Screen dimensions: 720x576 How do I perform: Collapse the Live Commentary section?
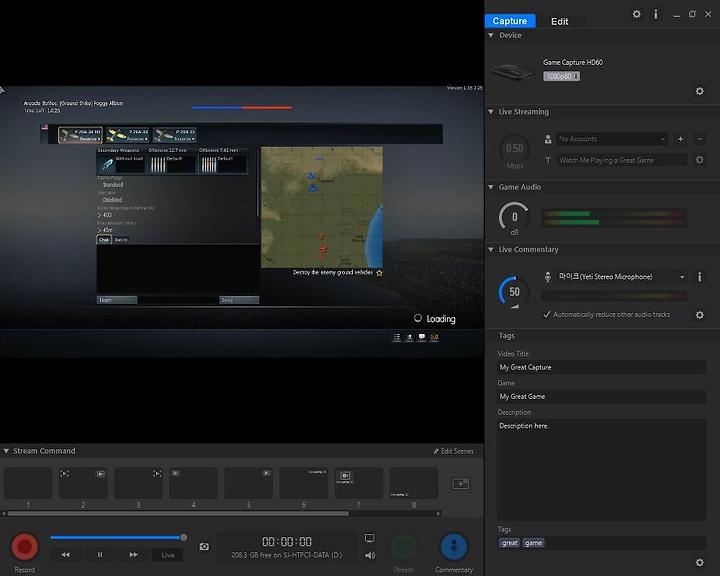(491, 249)
